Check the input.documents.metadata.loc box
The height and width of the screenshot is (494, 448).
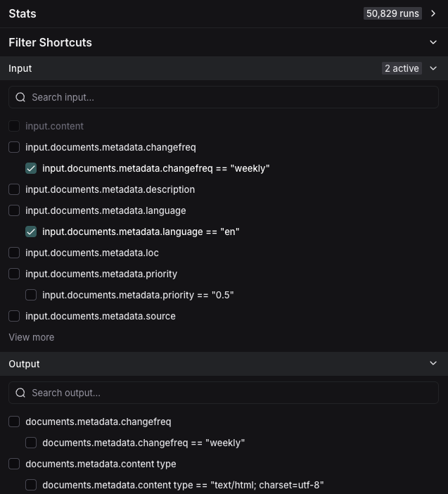[14, 253]
